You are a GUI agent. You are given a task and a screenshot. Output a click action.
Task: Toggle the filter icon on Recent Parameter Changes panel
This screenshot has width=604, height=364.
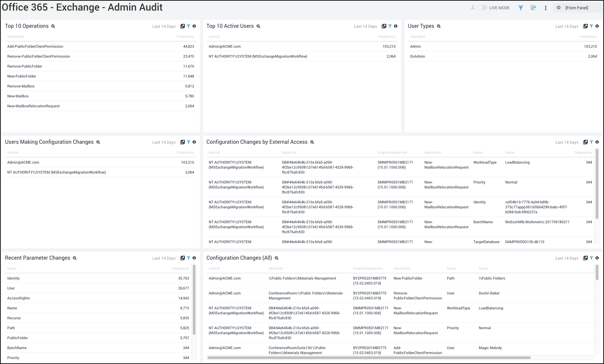[189, 258]
